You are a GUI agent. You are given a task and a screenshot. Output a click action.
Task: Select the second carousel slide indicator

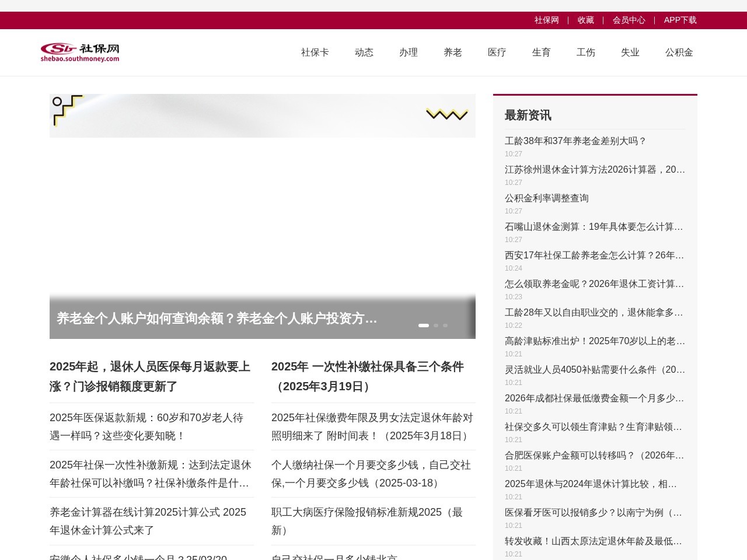[436, 325]
